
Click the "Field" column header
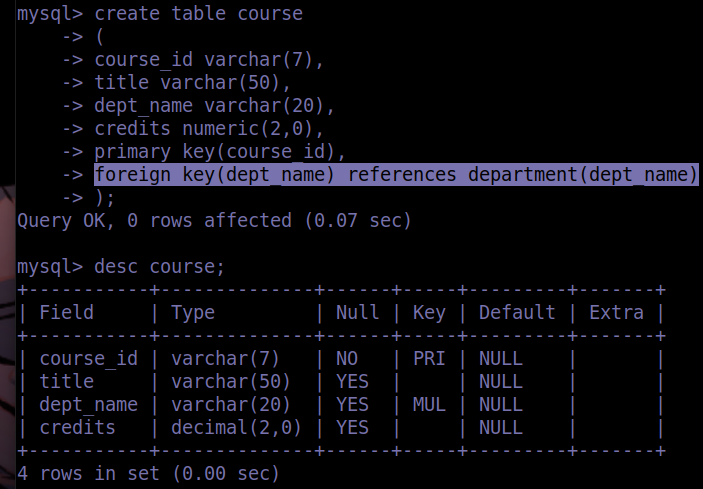click(66, 312)
